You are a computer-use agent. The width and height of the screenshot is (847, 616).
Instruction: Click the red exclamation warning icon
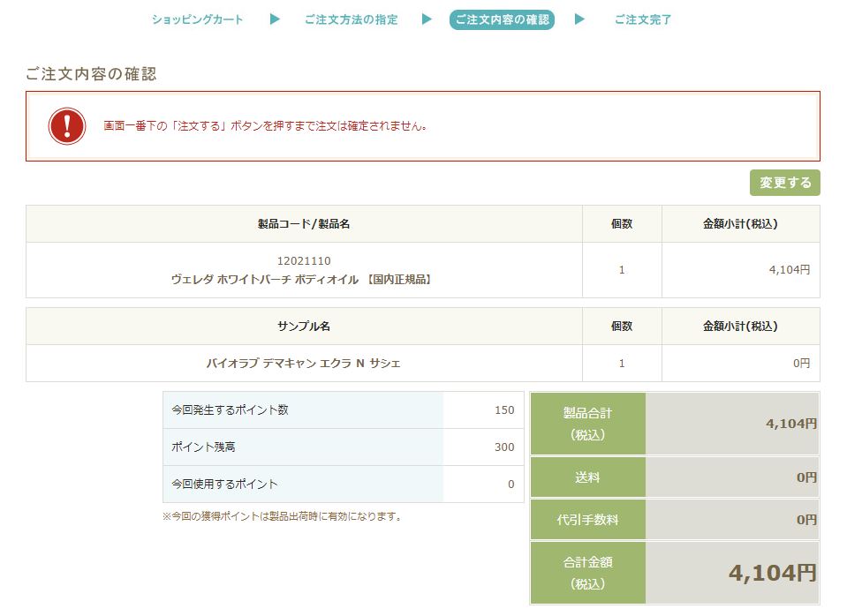tap(67, 126)
